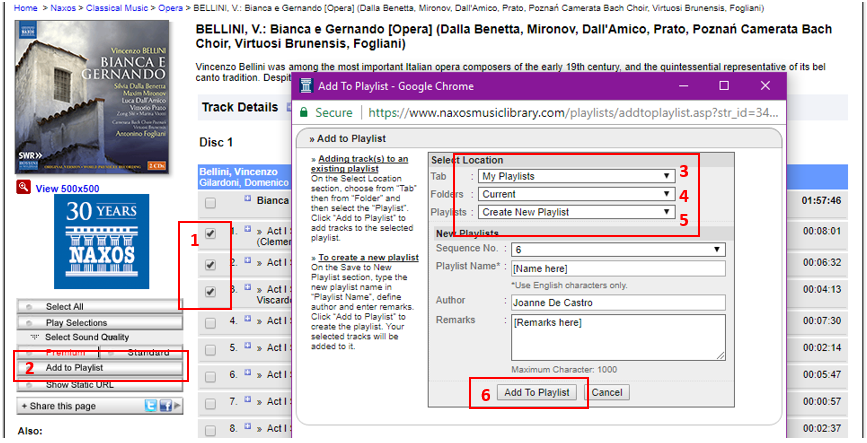867x443 pixels.
Task: Open the Tab dropdown showing My Playlists
Action: coord(576,176)
